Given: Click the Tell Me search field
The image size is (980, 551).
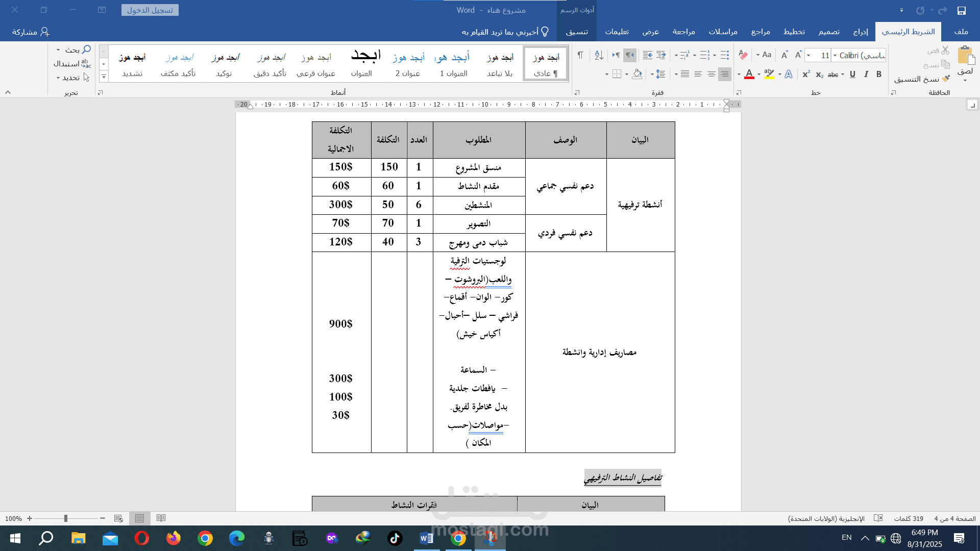Looking at the screenshot, I should 505,32.
